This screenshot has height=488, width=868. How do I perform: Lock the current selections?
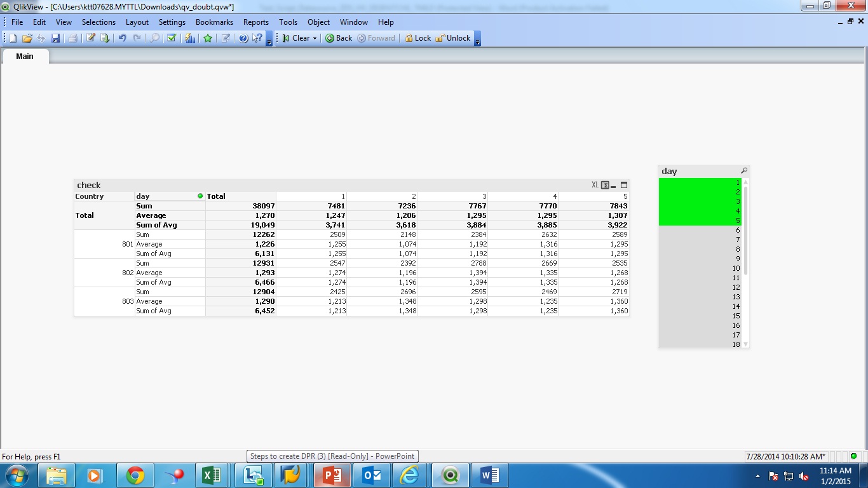point(417,38)
